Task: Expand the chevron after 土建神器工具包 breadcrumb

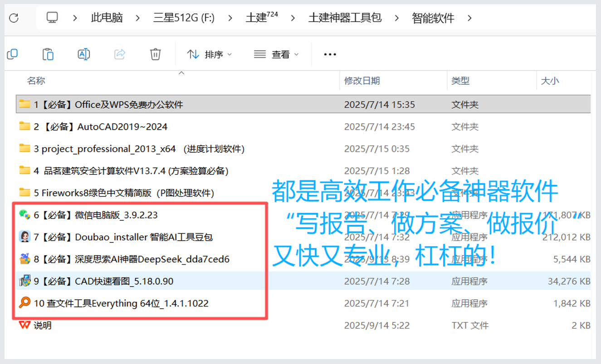Action: 397,18
